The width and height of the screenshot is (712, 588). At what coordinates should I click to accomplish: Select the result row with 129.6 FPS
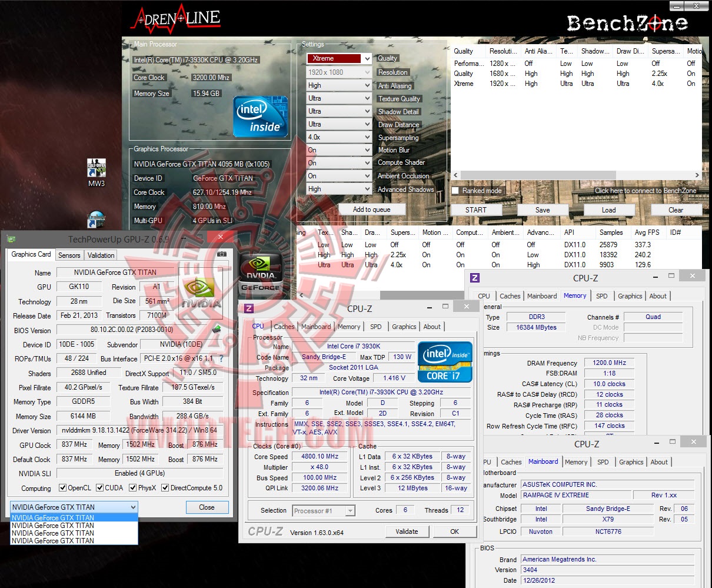click(x=500, y=265)
